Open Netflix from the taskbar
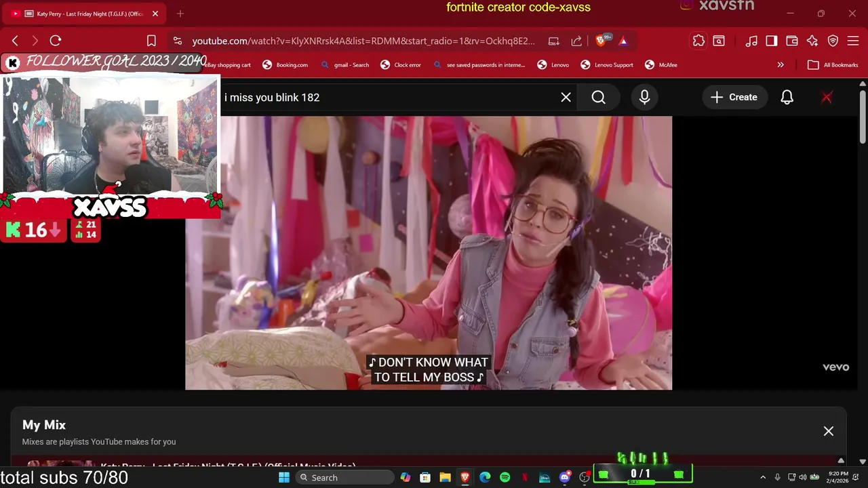868x488 pixels. (x=524, y=477)
